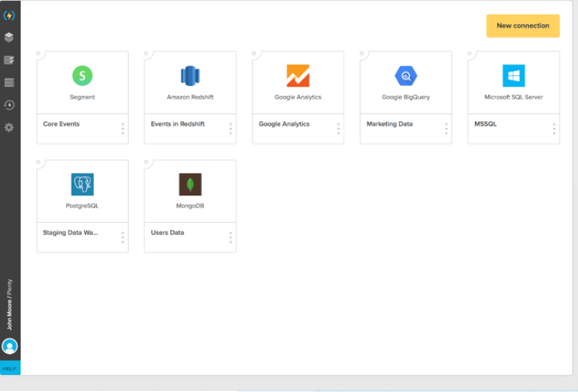Viewport: 578px width, 392px height.
Task: Click the New connection button
Action: click(x=523, y=26)
